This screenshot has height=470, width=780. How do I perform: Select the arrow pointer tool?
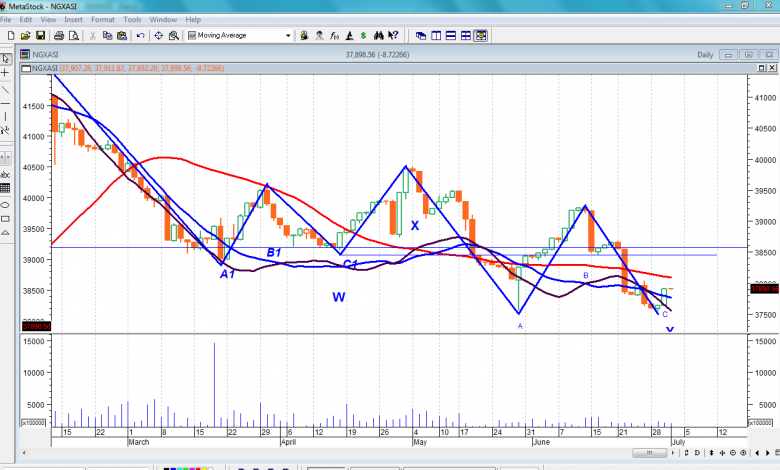pos(5,59)
